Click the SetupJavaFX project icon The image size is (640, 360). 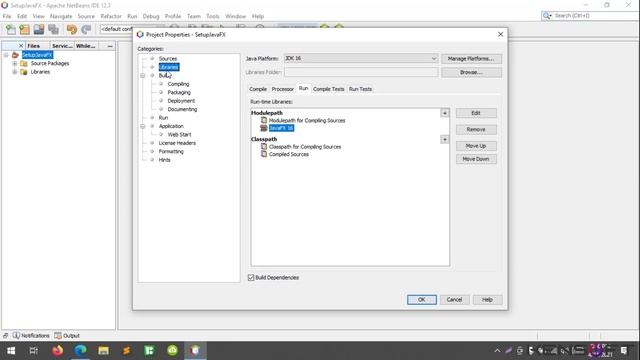(16, 55)
